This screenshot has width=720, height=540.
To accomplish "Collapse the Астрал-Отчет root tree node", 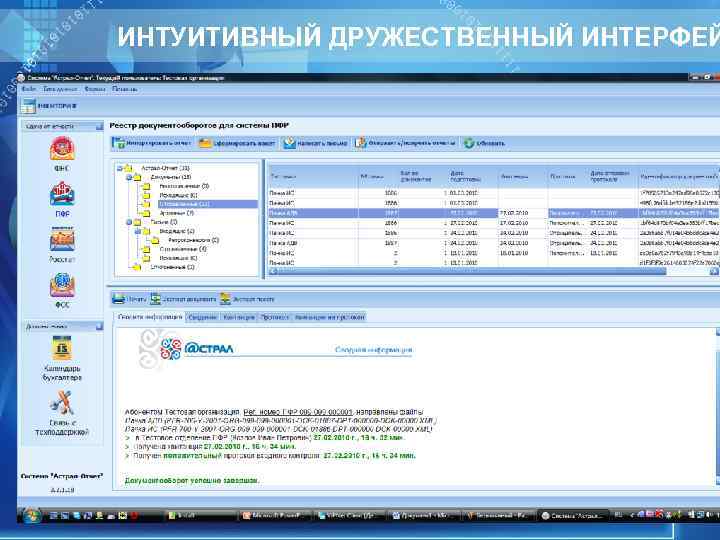I will click(119, 169).
